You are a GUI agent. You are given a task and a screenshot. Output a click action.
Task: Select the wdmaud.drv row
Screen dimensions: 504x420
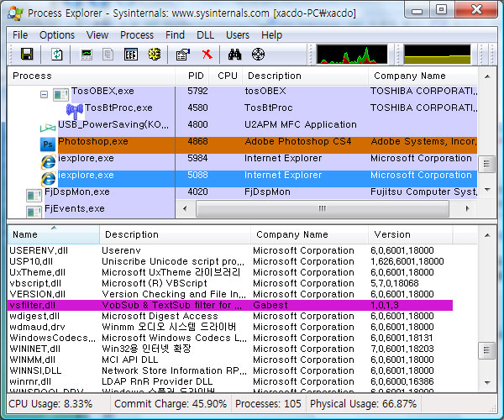[230, 327]
